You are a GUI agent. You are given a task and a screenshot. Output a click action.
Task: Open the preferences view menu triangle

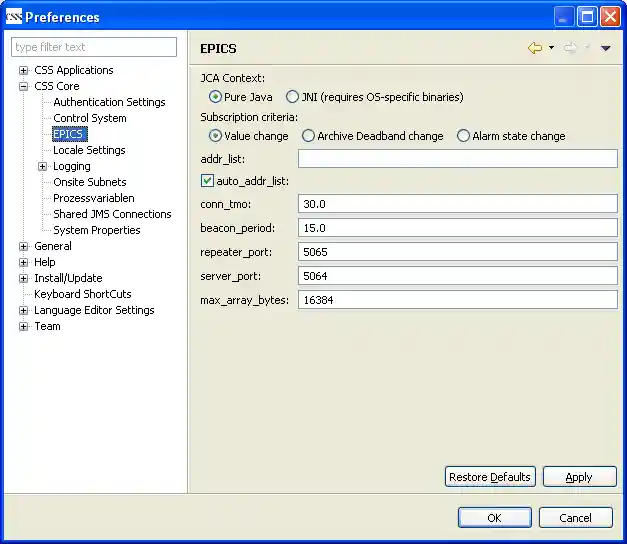606,48
